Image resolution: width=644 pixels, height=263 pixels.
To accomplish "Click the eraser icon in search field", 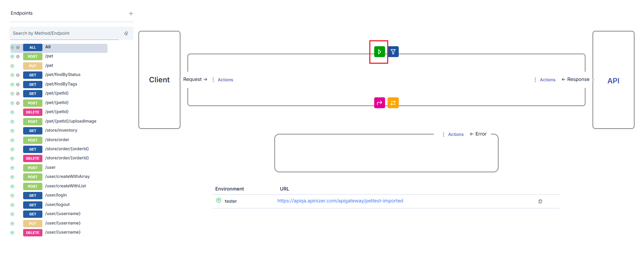I will point(126,33).
